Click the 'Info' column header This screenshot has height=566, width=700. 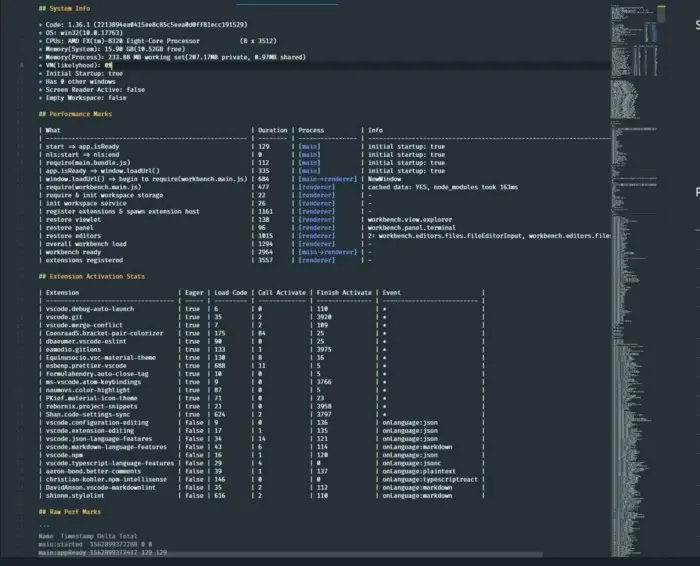(x=375, y=130)
